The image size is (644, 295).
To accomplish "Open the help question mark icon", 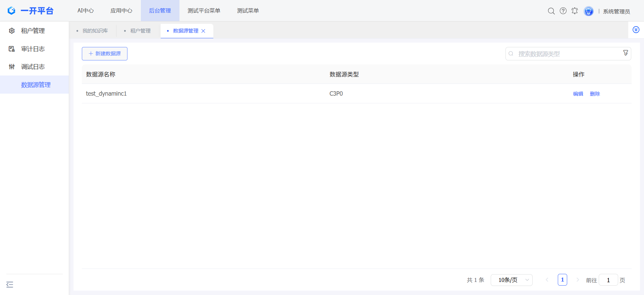I will (x=563, y=11).
